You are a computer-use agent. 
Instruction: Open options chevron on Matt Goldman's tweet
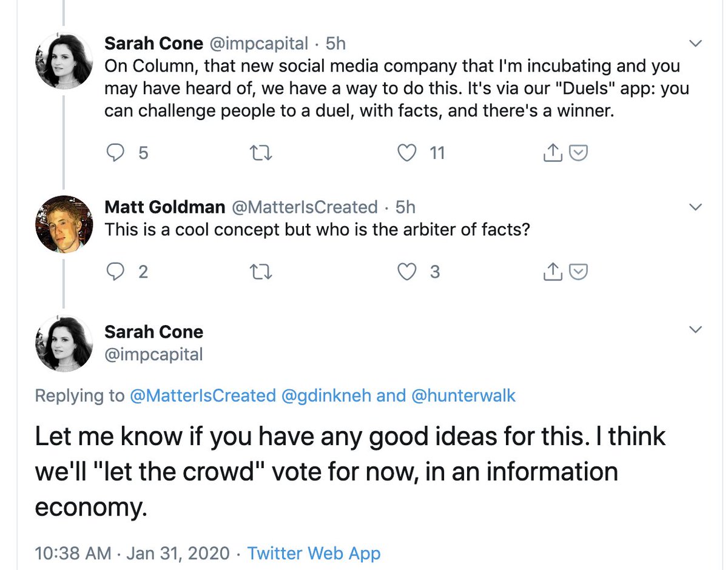click(x=696, y=207)
